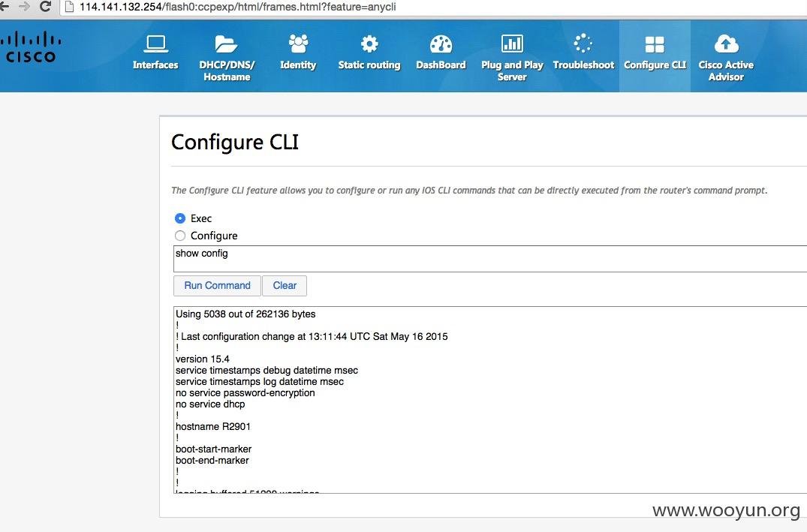Click the 'Troubleshoot' menu label

583,65
